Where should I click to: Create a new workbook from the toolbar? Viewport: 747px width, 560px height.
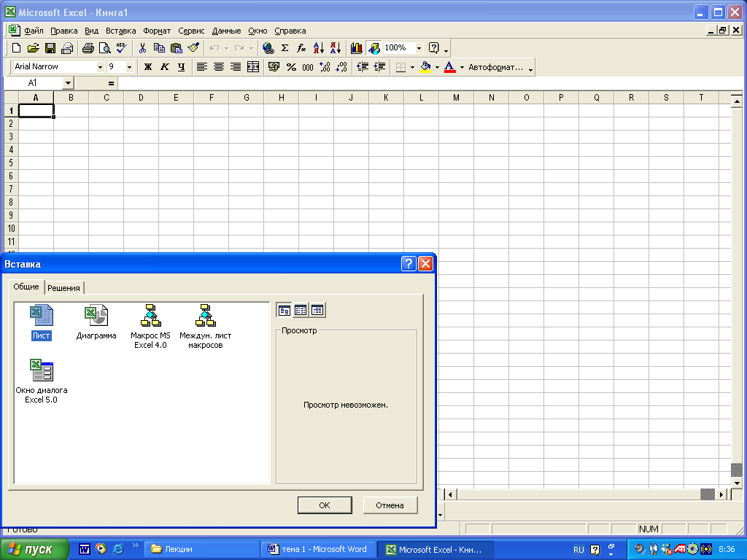pos(16,47)
